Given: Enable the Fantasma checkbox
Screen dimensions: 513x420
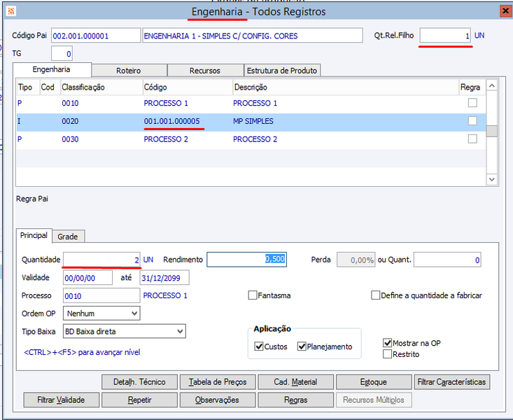Looking at the screenshot, I should point(253,295).
